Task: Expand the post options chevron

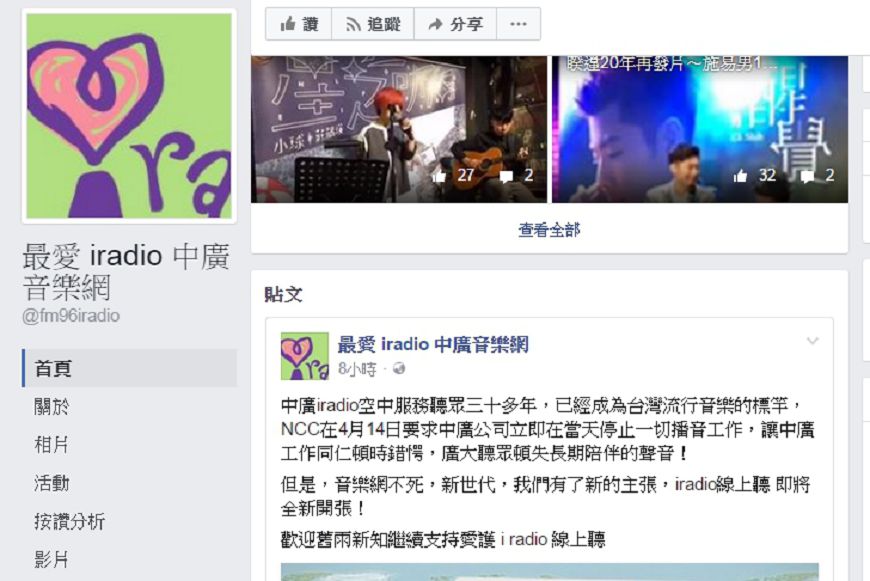Action: (812, 341)
